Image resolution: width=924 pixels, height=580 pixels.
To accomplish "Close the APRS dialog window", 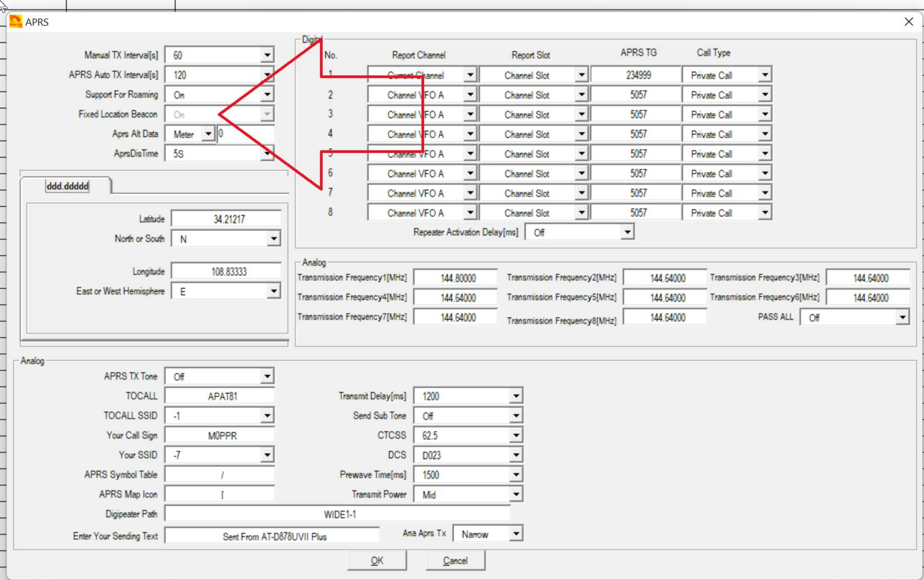I will (x=909, y=21).
